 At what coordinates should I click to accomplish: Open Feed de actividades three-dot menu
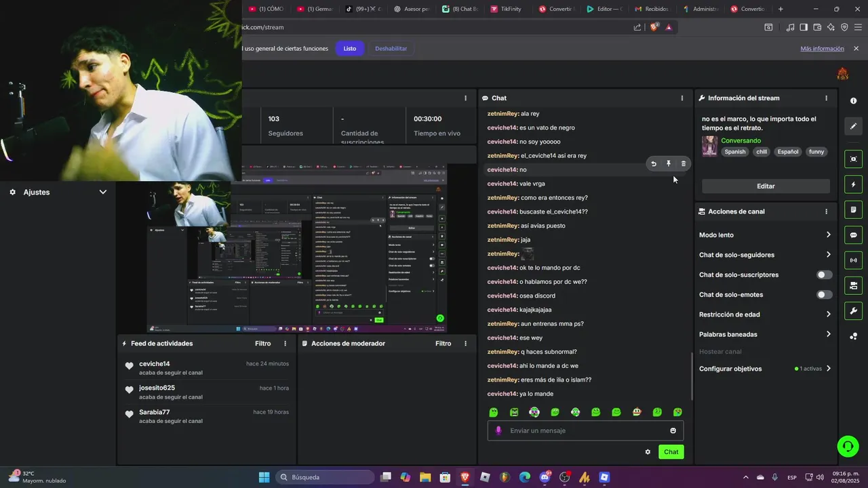click(285, 344)
